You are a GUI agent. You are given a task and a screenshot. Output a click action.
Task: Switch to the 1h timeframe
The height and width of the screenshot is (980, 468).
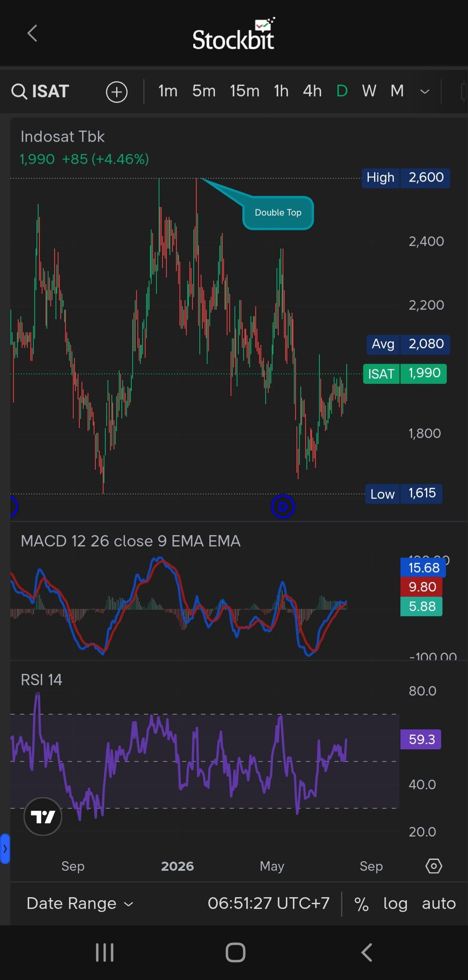281,91
